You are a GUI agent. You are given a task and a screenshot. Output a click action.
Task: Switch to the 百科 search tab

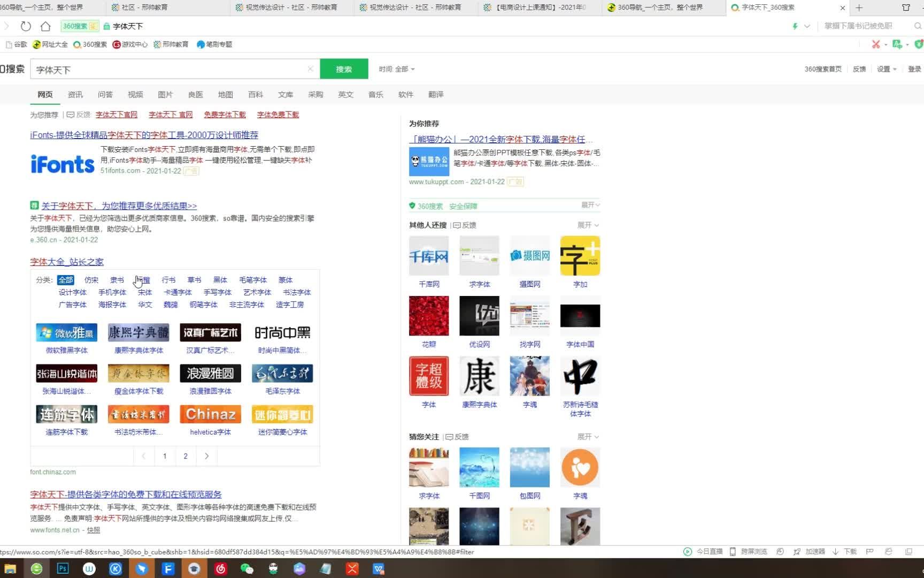256,94
